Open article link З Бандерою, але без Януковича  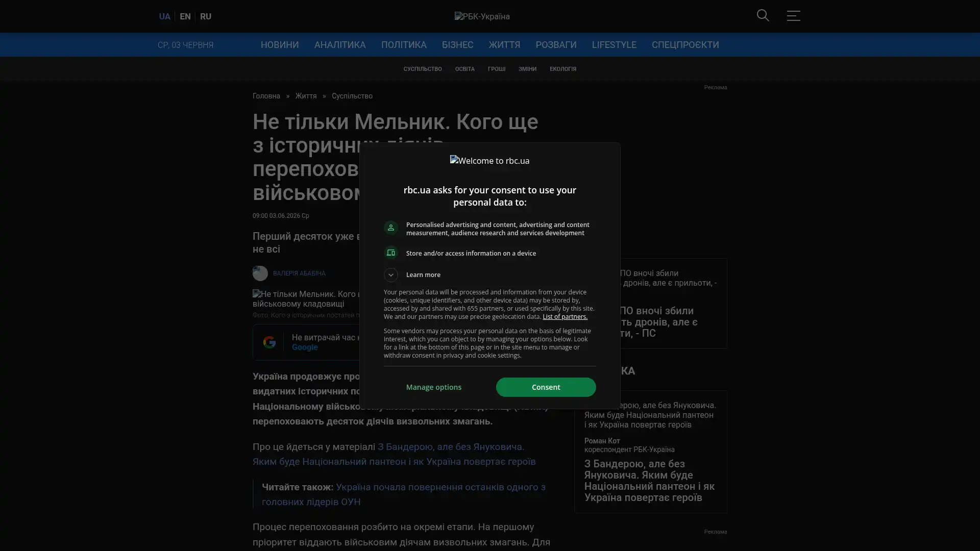click(x=394, y=454)
